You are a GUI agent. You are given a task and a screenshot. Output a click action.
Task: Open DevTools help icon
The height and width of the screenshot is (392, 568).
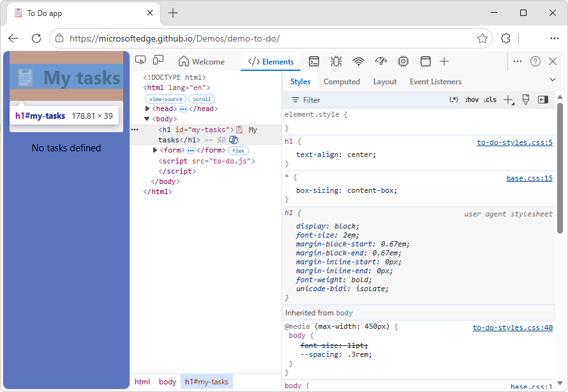535,61
